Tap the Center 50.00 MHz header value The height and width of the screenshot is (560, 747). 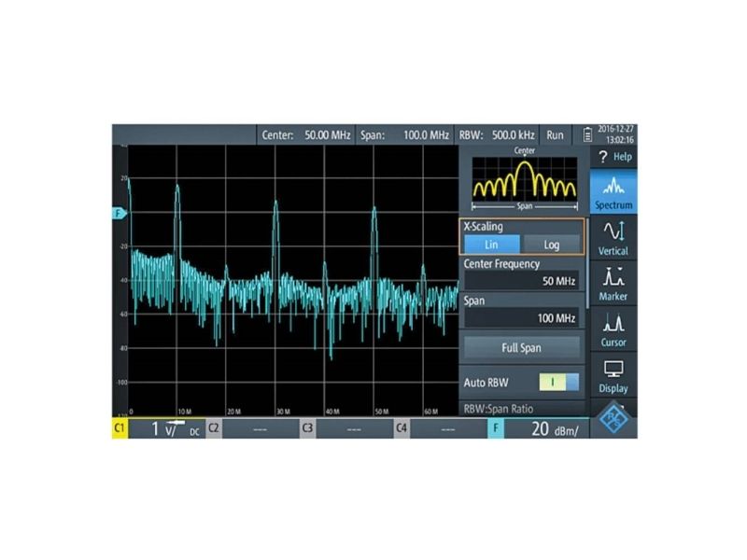tap(306, 135)
